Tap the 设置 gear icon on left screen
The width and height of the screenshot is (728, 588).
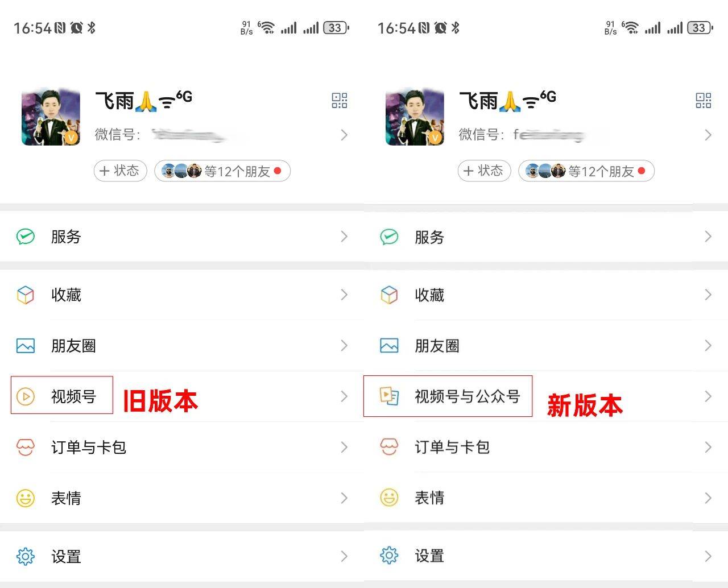tap(26, 556)
